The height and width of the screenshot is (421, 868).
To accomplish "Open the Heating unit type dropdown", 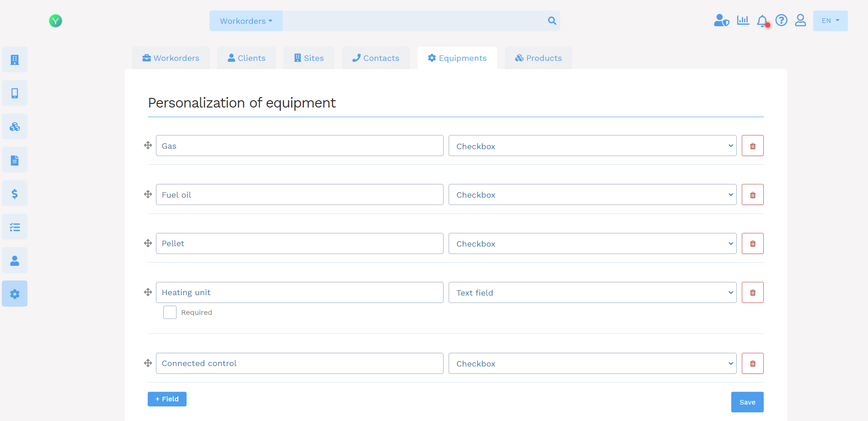I will coord(592,292).
